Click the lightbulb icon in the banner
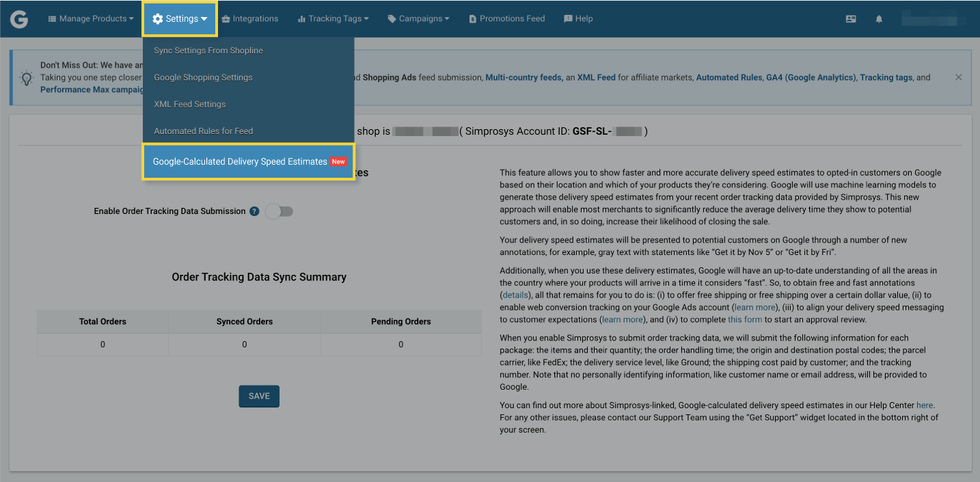Image resolution: width=980 pixels, height=482 pixels. [x=27, y=78]
